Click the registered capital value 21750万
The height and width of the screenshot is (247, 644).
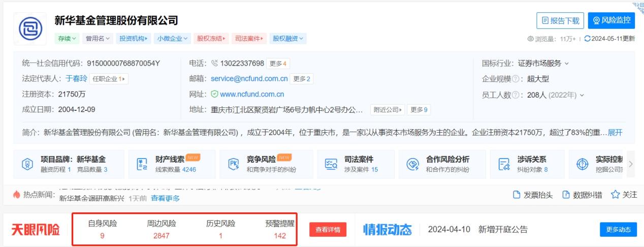coord(72,94)
